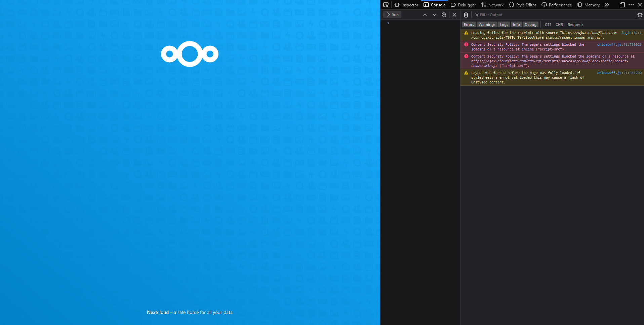Toggle Errors filter

click(x=469, y=25)
